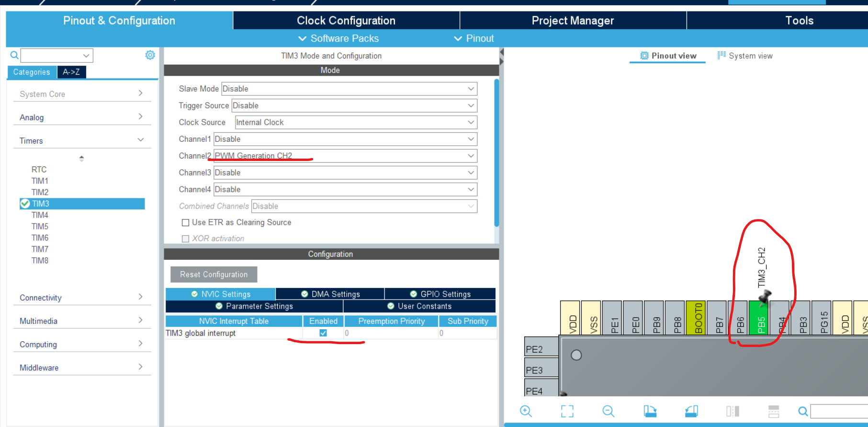Open the Slave Mode dropdown
This screenshot has height=427, width=868.
[x=349, y=89]
